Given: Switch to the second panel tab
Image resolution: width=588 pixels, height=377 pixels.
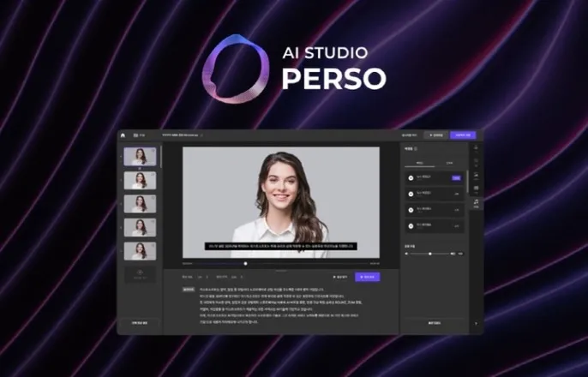Looking at the screenshot, I should [x=449, y=164].
